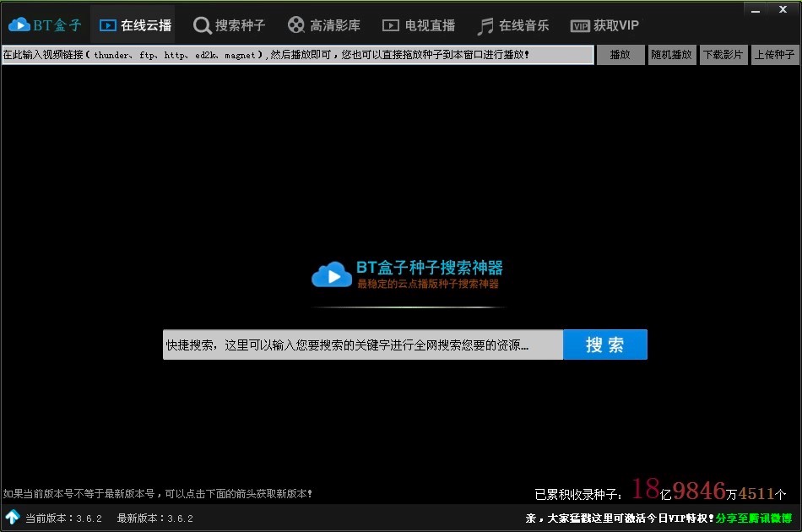This screenshot has width=802, height=532.
Task: Click the BT盒子 cloud logo icon
Action: pyautogui.click(x=19, y=24)
